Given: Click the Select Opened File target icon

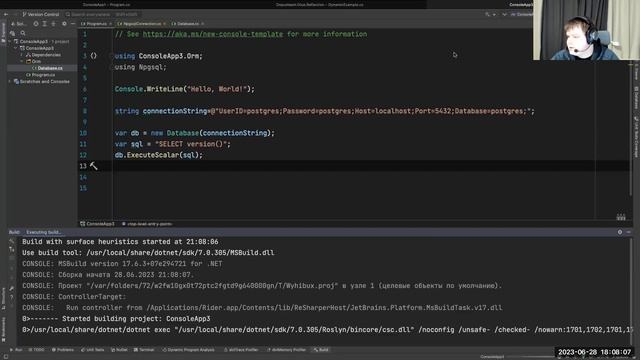Looking at the screenshot, I should point(36,24).
